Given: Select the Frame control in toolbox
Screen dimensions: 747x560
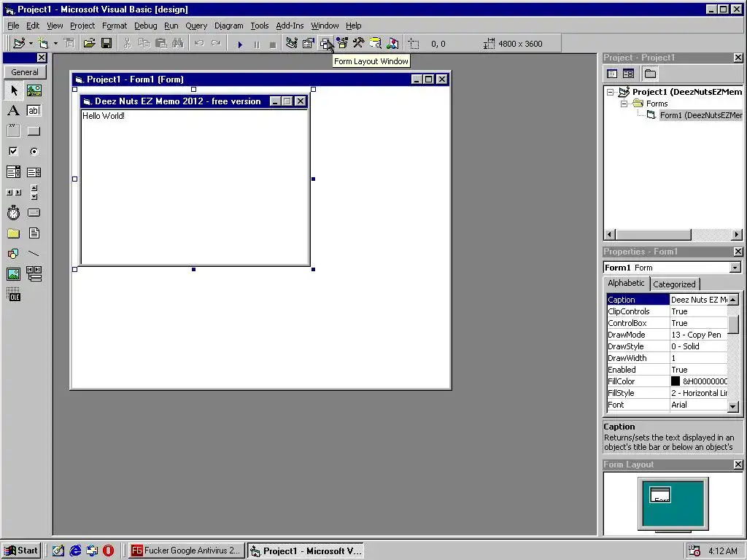Looking at the screenshot, I should (13, 131).
